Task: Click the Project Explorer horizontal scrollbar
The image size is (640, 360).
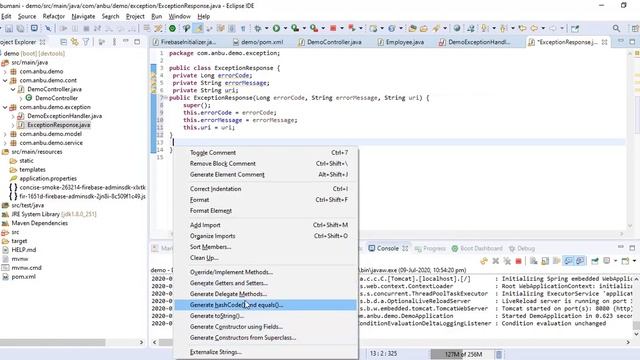Action: coord(53,342)
